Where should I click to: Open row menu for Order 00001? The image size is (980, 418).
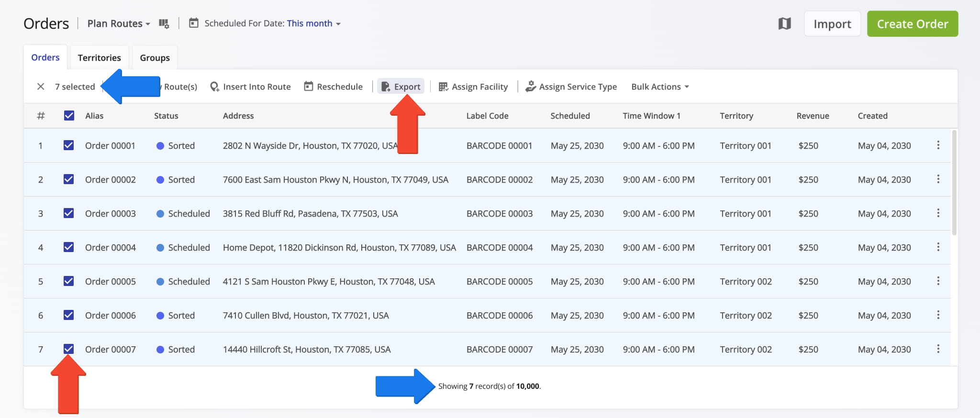coord(938,145)
